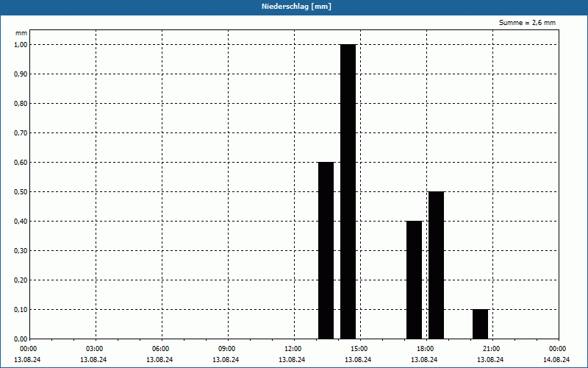Viewport: 588px width, 368px height.
Task: Click the 13.08.24 date under 12:00
Action: tap(292, 359)
